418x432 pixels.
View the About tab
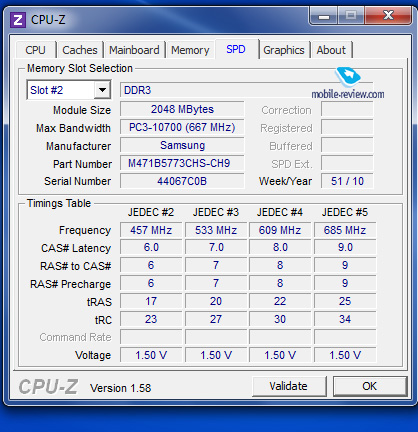[x=331, y=50]
